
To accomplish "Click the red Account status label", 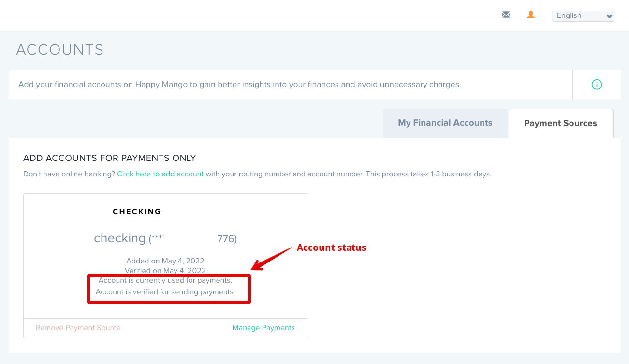I will click(x=332, y=248).
